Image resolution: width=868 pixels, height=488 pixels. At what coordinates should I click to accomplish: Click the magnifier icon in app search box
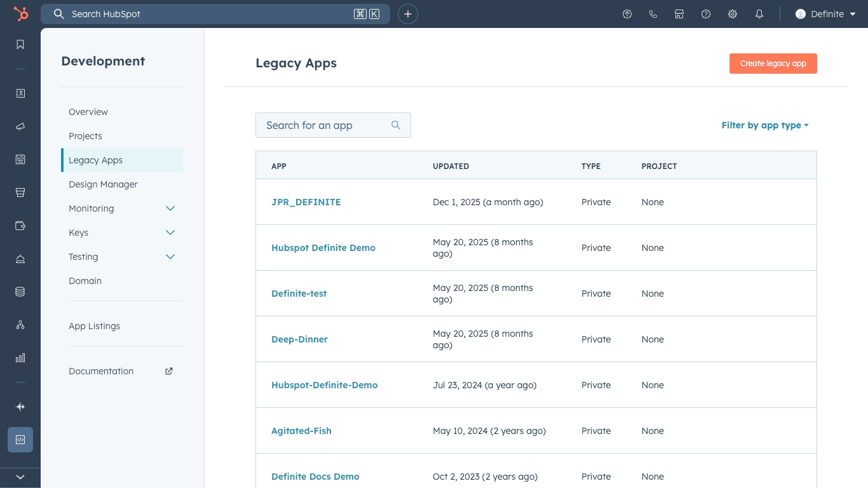[396, 125]
